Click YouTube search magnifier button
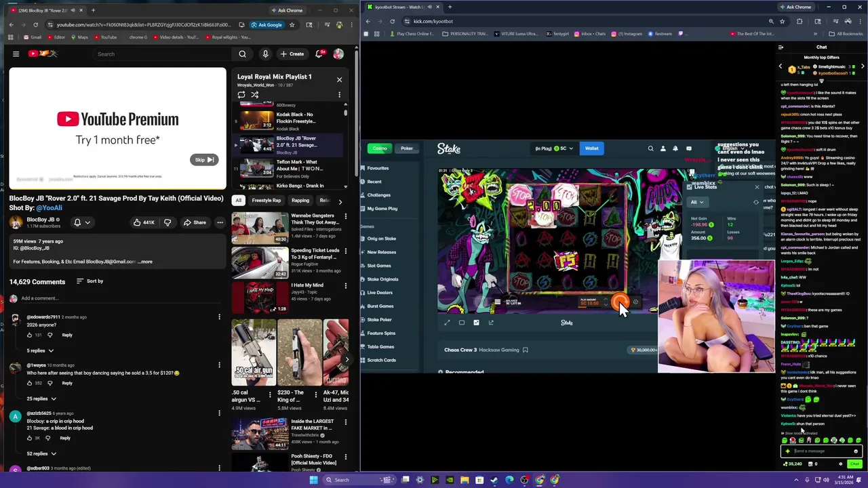868x488 pixels. [242, 54]
